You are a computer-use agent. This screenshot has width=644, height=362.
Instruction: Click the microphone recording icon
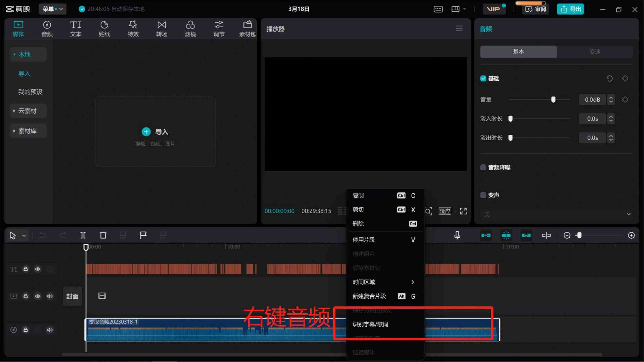point(458,235)
